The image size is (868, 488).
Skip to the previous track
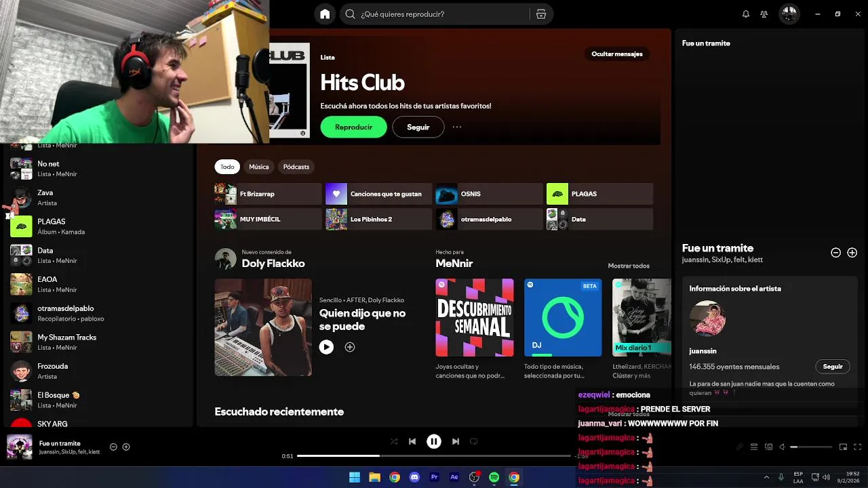click(412, 441)
